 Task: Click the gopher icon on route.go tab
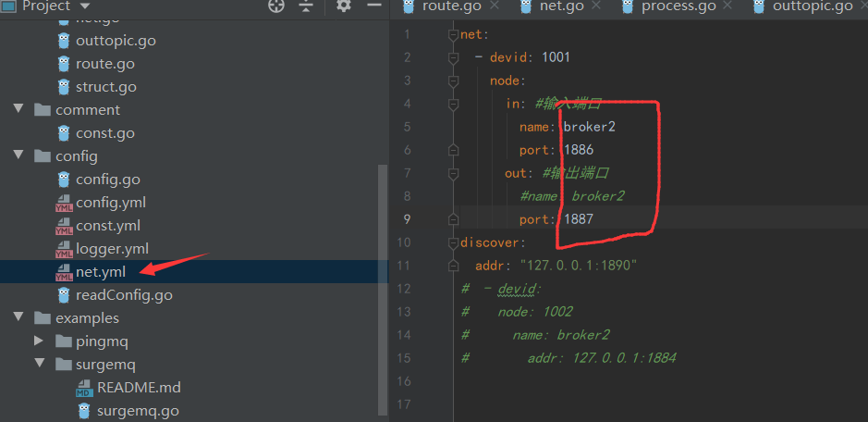point(410,6)
